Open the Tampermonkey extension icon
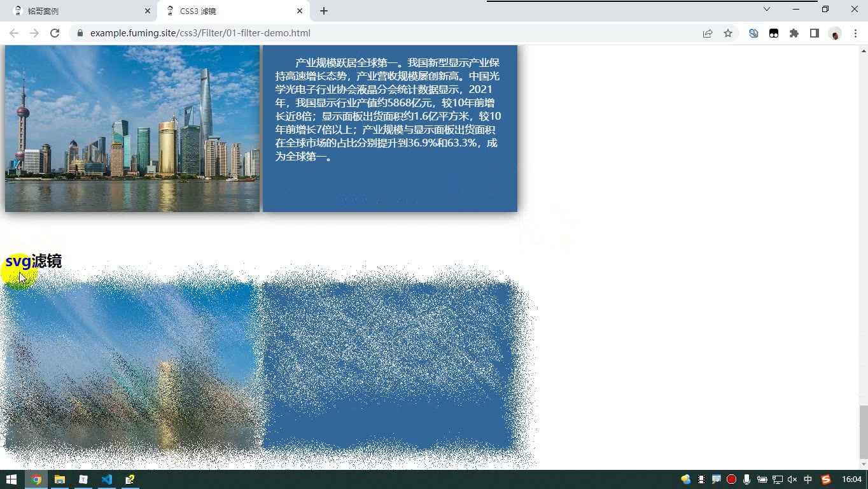Image resolution: width=868 pixels, height=489 pixels. [774, 33]
